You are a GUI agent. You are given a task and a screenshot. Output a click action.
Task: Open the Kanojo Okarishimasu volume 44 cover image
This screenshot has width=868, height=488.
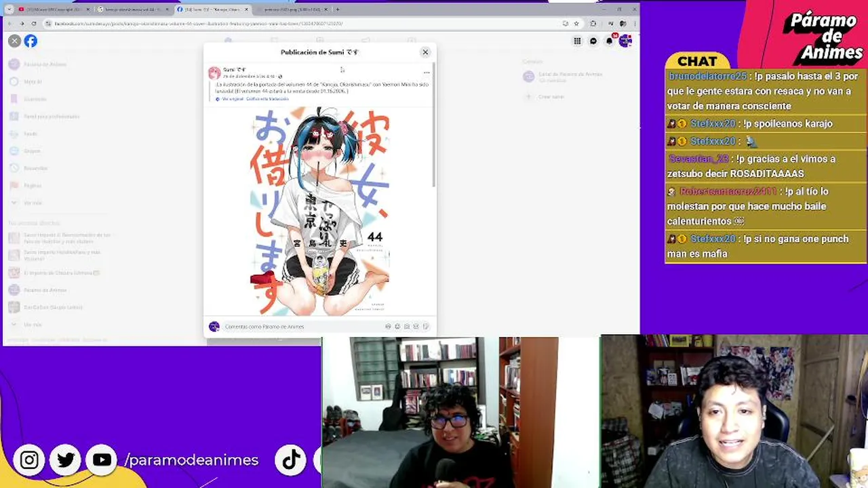pyautogui.click(x=319, y=210)
